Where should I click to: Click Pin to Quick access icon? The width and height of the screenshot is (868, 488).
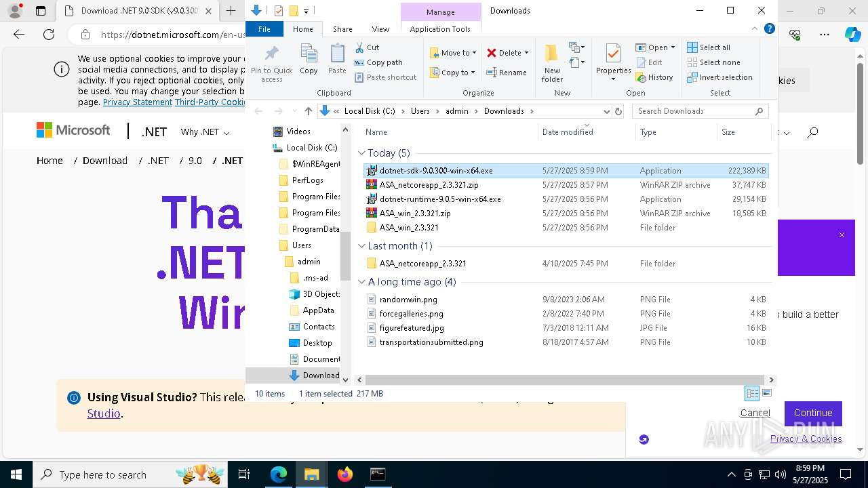click(x=271, y=64)
